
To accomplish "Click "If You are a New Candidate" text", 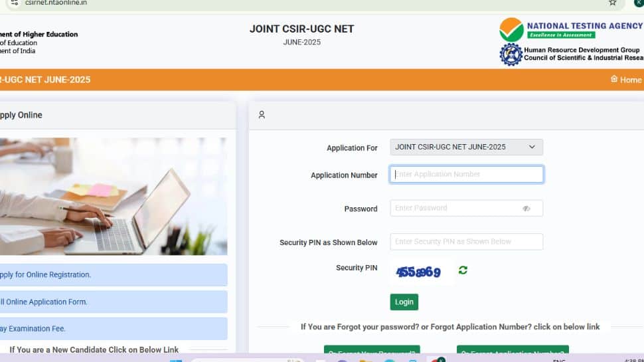I will [x=94, y=349].
